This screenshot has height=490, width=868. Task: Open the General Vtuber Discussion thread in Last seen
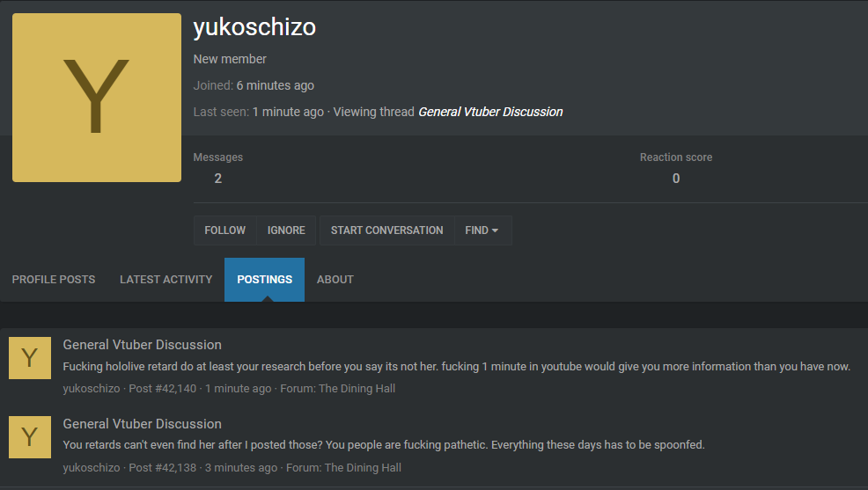(490, 112)
